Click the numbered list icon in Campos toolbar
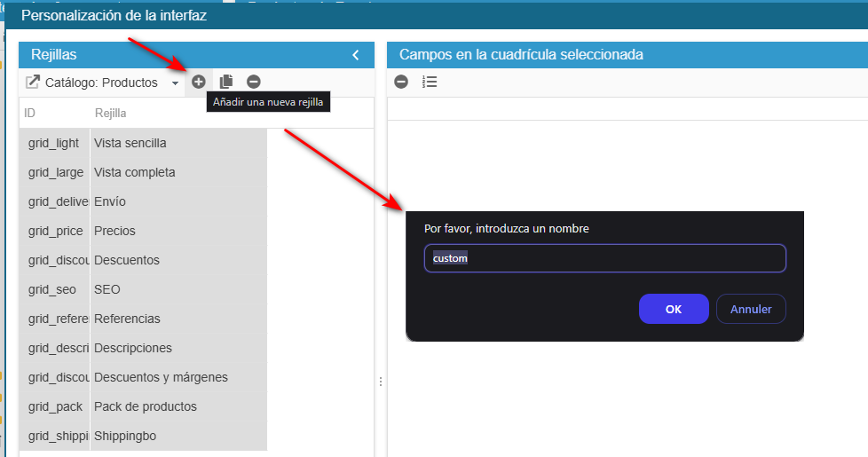The width and height of the screenshot is (868, 457). [430, 82]
